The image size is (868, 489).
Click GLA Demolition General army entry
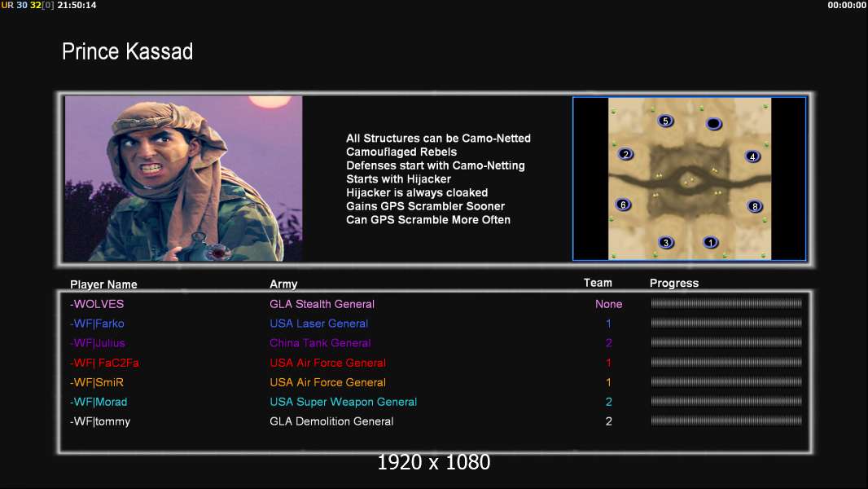(331, 421)
